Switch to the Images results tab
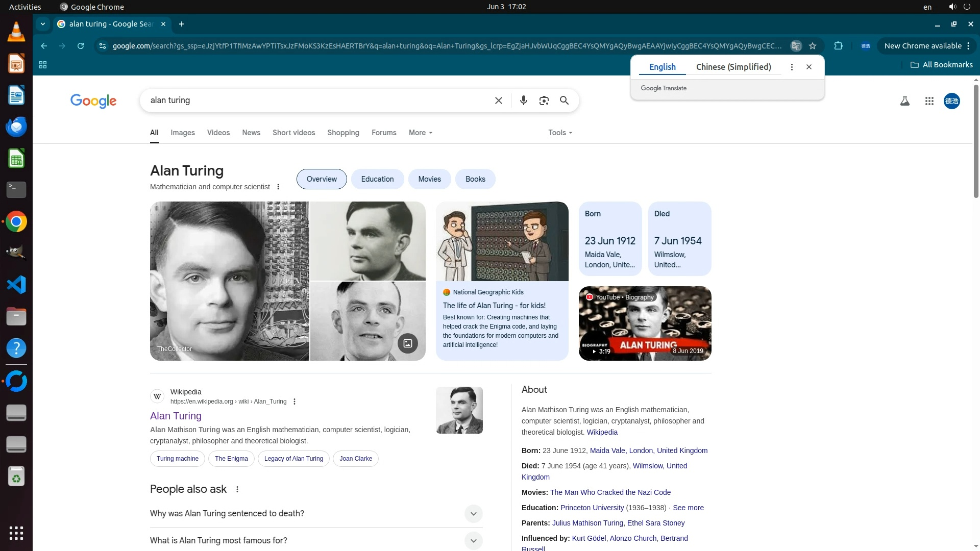 pyautogui.click(x=182, y=133)
